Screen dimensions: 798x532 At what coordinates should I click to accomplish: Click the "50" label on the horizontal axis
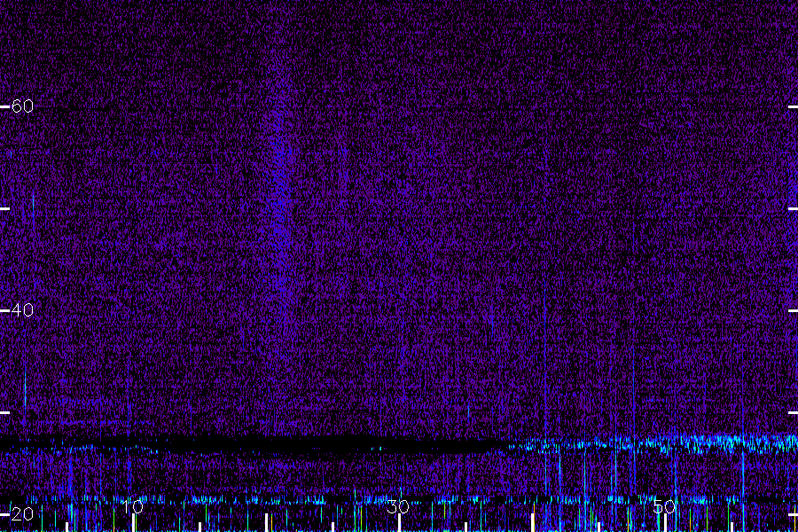pos(664,506)
